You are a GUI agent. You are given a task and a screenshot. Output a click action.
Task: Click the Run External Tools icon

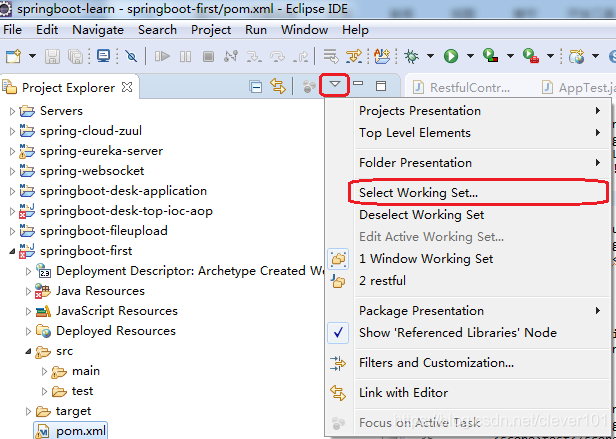[x=531, y=55]
